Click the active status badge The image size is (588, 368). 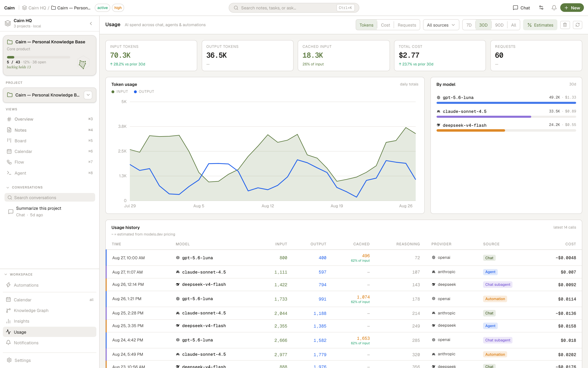(102, 8)
